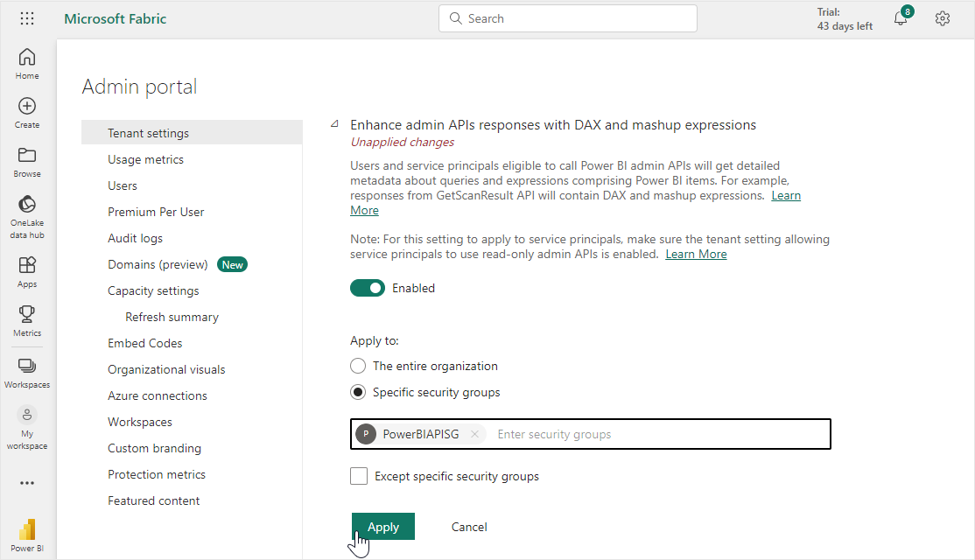Check Except specific security groups box
Viewport: 975px width, 560px height.
[359, 476]
